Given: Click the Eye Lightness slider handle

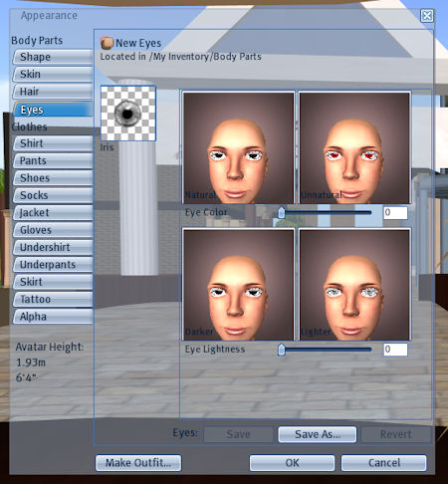Looking at the screenshot, I should coord(282,350).
